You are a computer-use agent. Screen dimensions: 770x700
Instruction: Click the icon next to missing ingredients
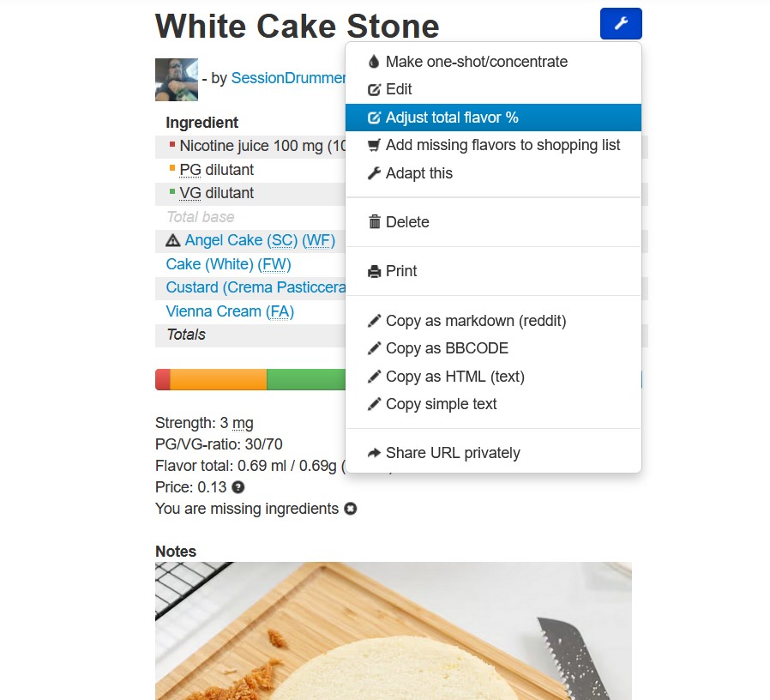pos(351,509)
